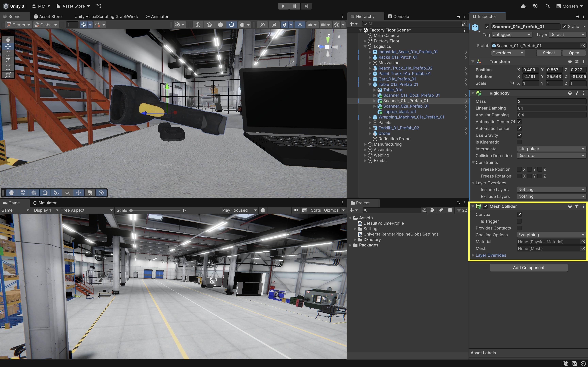Uncheck the Use Gravity checkbox
Viewport: 588px width, 367px height.
tap(519, 135)
